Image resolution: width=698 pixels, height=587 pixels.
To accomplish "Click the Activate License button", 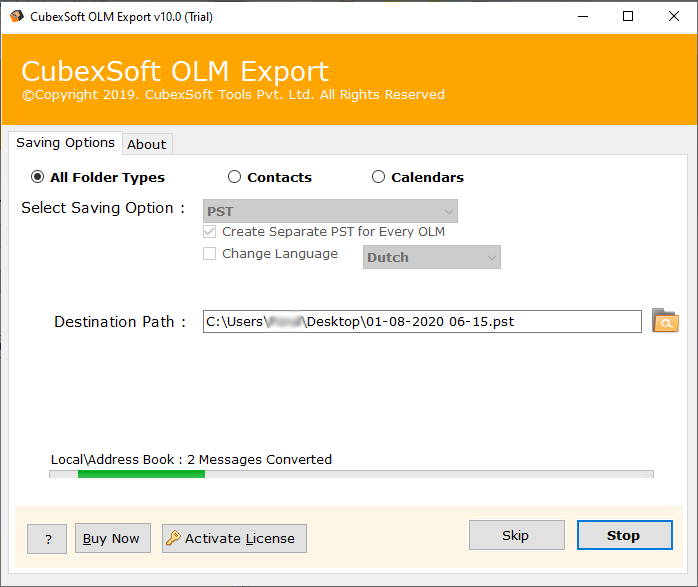I will pyautogui.click(x=234, y=538).
